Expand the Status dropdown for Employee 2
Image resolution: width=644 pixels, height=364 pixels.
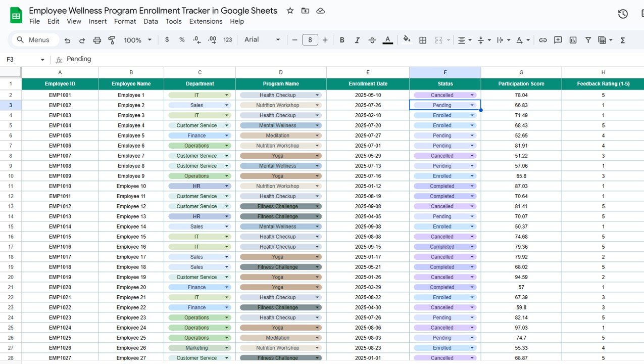pyautogui.click(x=472, y=105)
